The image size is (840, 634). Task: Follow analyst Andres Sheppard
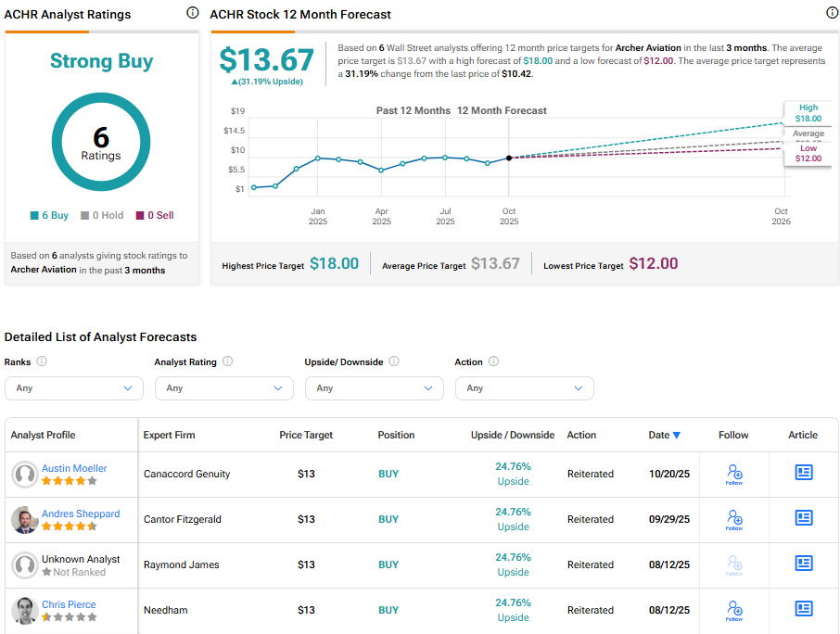(734, 519)
